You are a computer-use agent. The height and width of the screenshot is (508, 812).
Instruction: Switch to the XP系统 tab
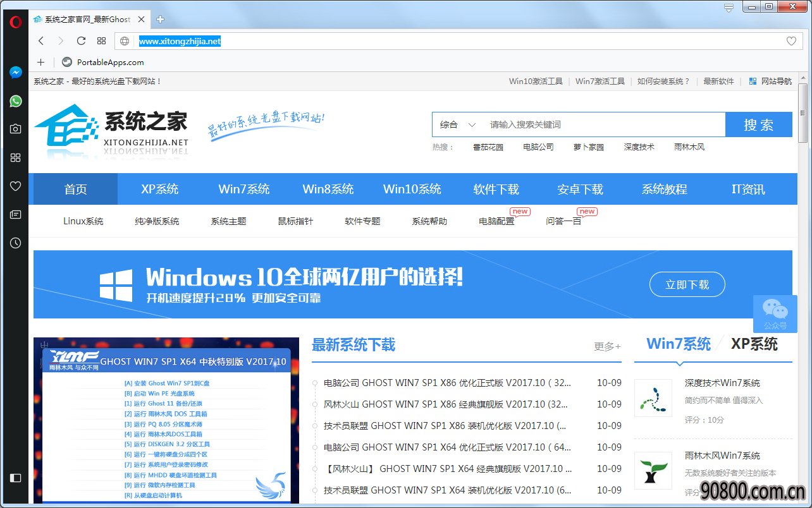point(754,344)
